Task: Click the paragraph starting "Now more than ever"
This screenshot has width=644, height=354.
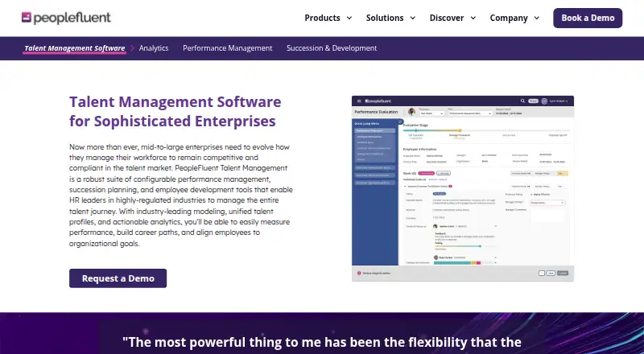Action: pyautogui.click(x=180, y=195)
